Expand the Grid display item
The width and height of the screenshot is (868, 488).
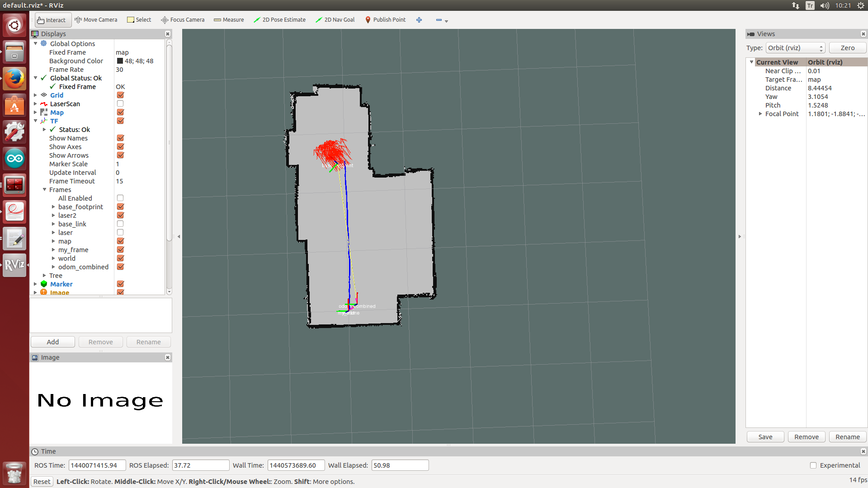(x=36, y=95)
